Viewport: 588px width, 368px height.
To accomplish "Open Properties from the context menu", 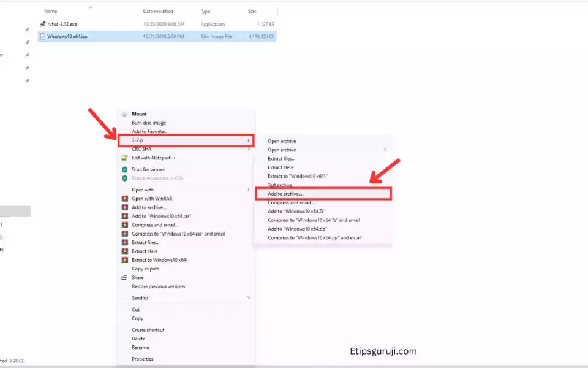I will tap(142, 359).
